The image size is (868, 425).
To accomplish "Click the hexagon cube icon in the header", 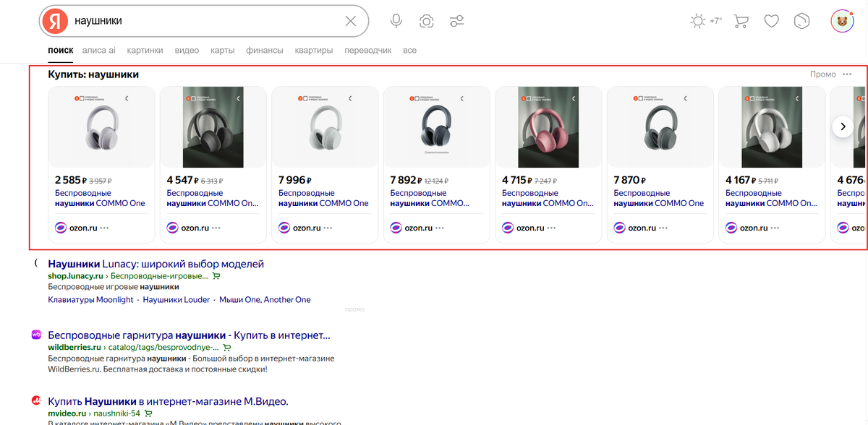I will [x=801, y=21].
